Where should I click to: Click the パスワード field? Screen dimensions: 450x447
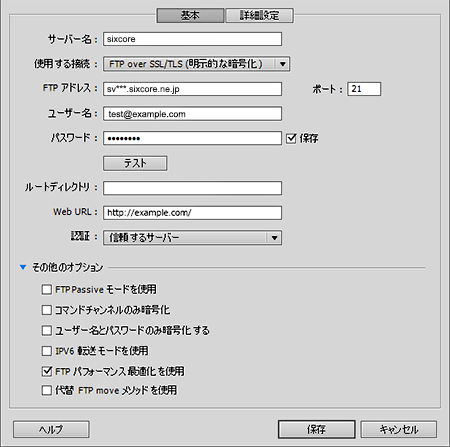coord(192,138)
